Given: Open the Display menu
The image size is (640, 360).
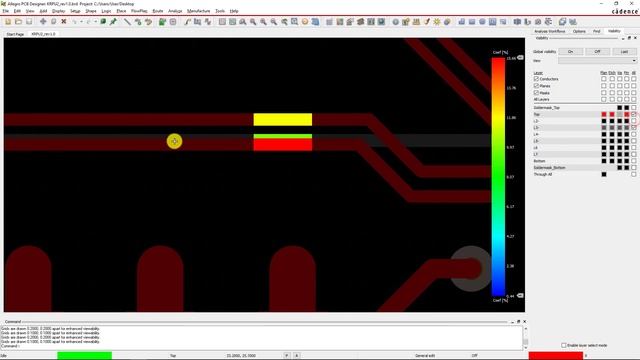Looking at the screenshot, I should (58, 11).
